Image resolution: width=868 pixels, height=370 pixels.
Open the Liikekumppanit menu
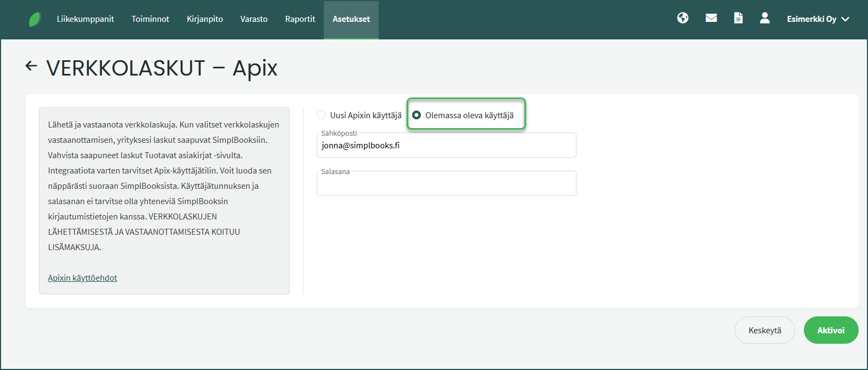click(85, 19)
